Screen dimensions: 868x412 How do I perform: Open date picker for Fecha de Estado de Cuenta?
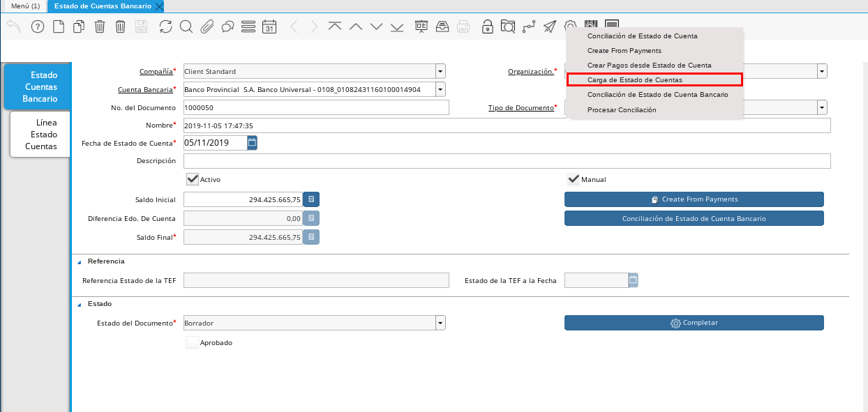tap(253, 143)
